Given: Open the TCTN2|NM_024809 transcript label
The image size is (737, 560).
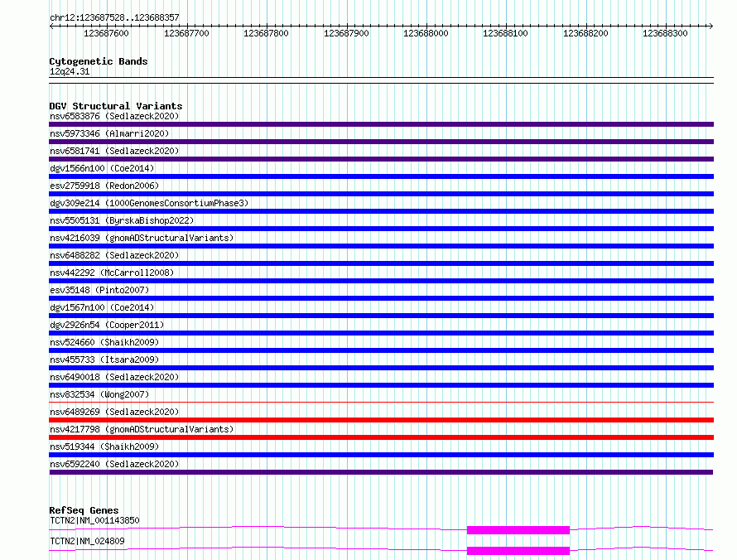Looking at the screenshot, I should (x=87, y=541).
